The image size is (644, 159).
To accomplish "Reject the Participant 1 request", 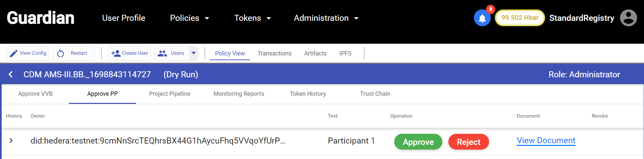I will (469, 142).
